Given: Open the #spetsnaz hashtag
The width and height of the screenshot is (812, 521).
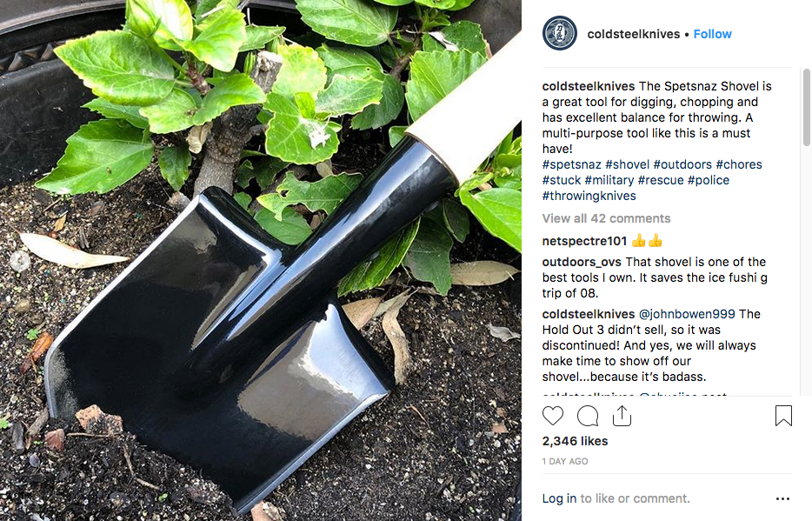Looking at the screenshot, I should [572, 164].
